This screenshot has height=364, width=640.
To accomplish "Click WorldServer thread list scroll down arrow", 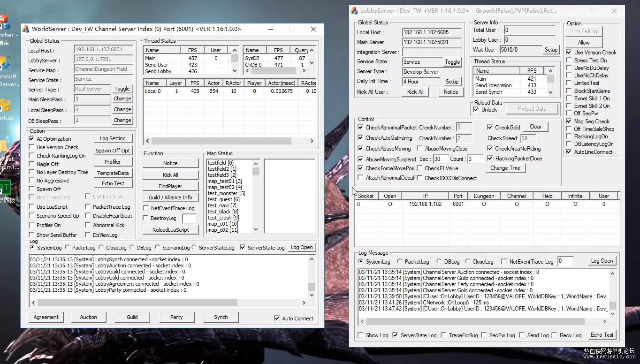I will [x=235, y=71].
